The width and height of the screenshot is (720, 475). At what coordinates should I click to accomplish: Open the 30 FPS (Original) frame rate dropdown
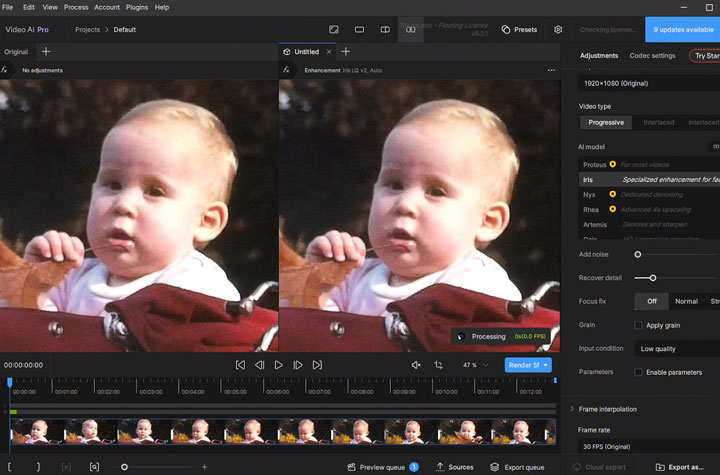[649, 447]
